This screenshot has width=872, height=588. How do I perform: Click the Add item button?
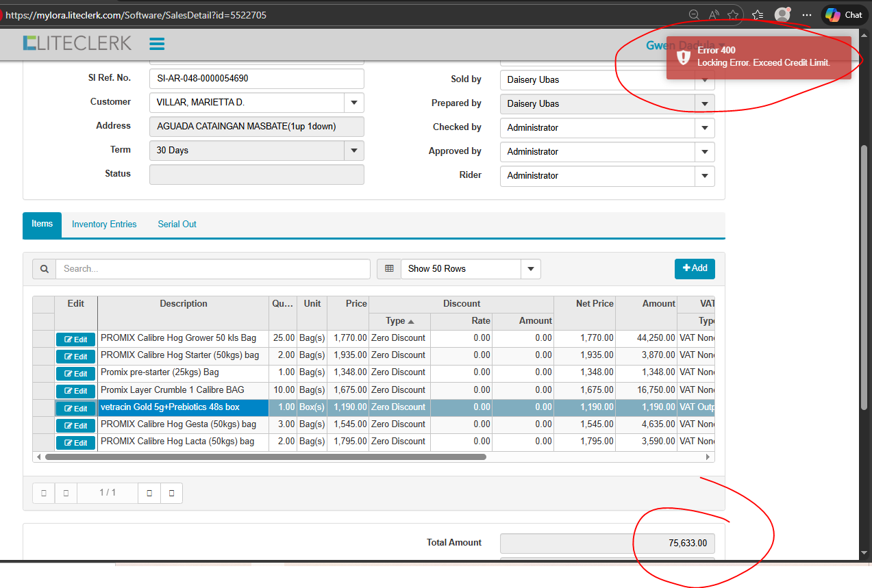tap(695, 268)
